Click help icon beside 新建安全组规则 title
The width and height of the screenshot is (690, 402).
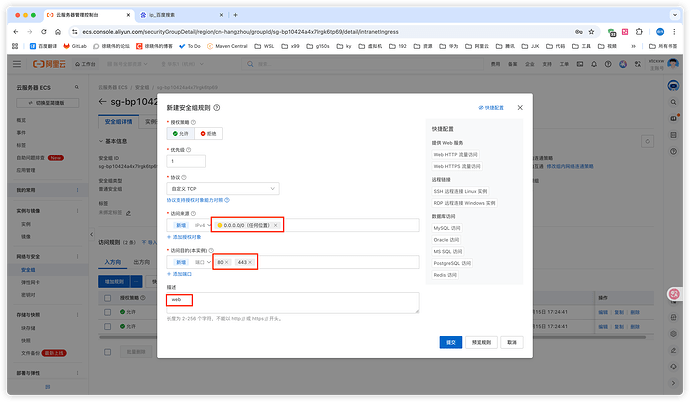[x=217, y=107]
